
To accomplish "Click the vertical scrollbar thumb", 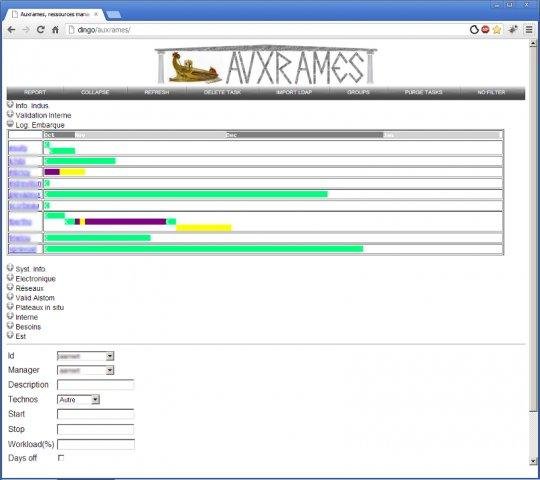I will point(533,229).
